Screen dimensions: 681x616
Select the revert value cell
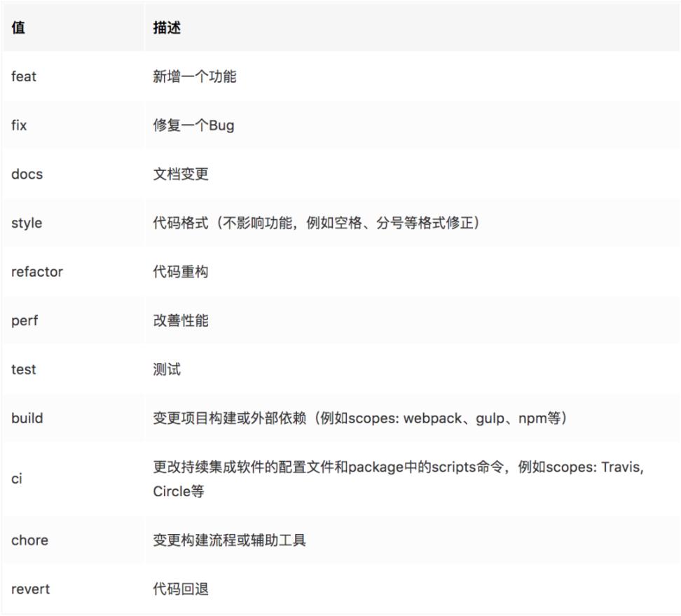(30, 589)
